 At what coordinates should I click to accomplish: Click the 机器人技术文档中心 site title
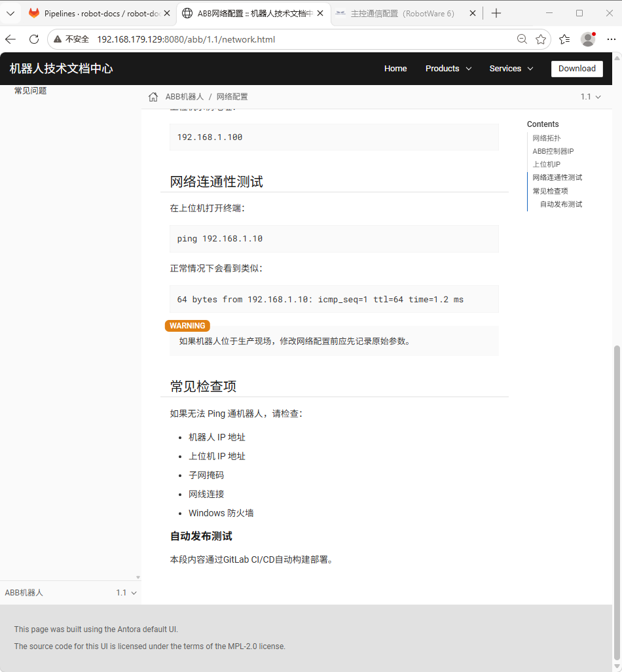(x=61, y=69)
